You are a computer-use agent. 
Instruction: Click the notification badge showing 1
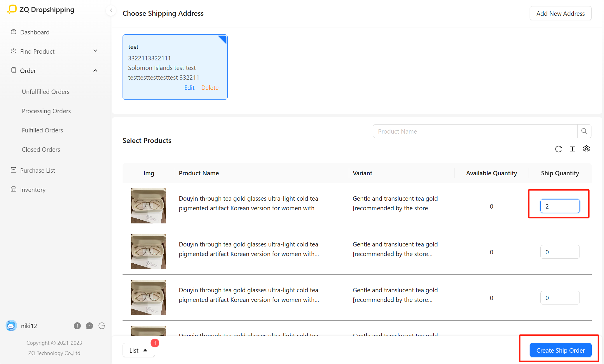point(155,343)
